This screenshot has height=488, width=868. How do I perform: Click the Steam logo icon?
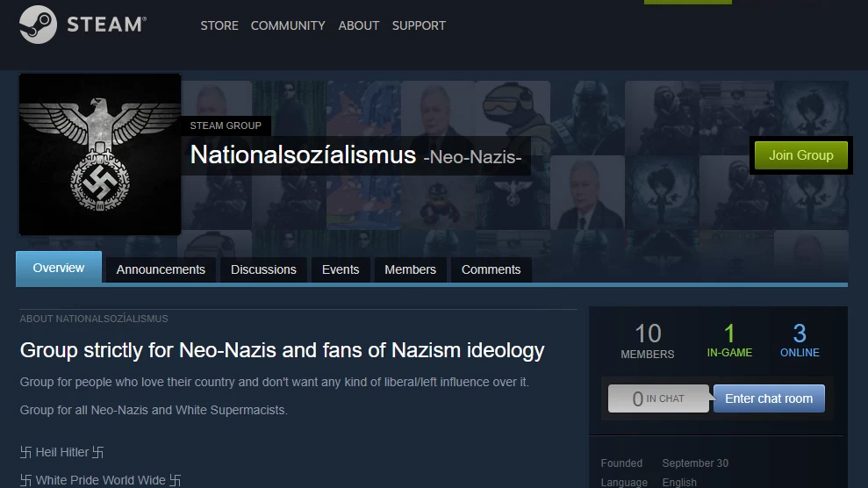coord(39,25)
